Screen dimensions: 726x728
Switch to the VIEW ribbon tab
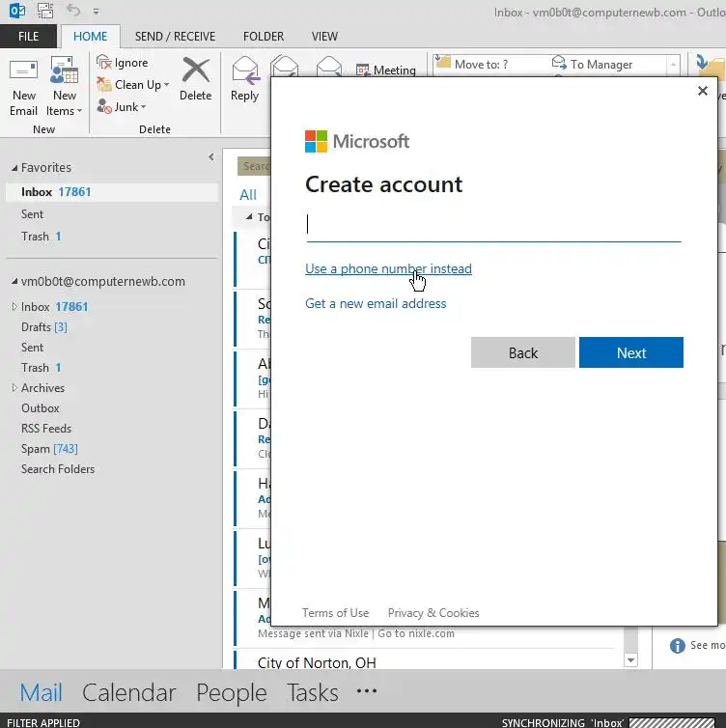324,37
